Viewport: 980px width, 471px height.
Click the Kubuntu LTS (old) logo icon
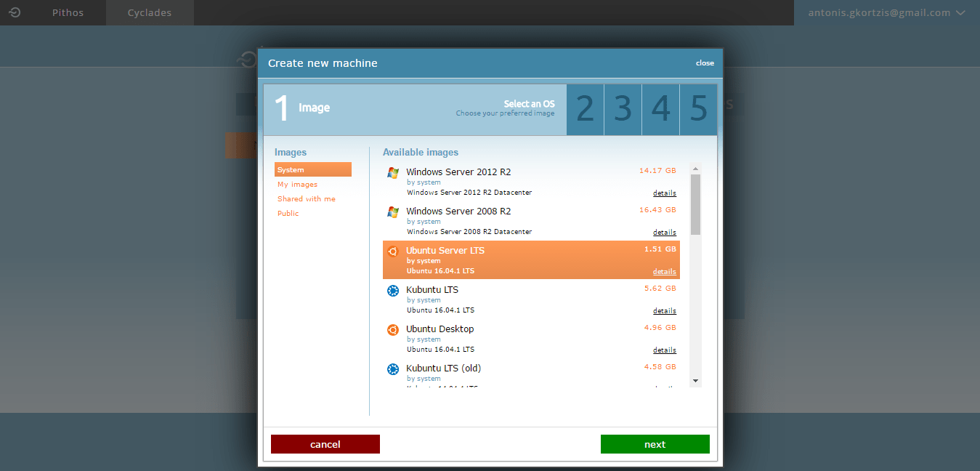(393, 369)
